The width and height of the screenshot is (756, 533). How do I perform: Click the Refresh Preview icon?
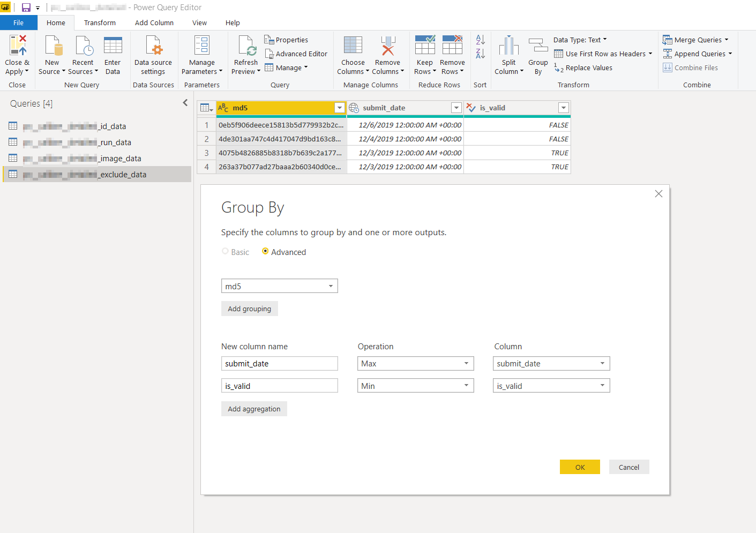(247, 46)
